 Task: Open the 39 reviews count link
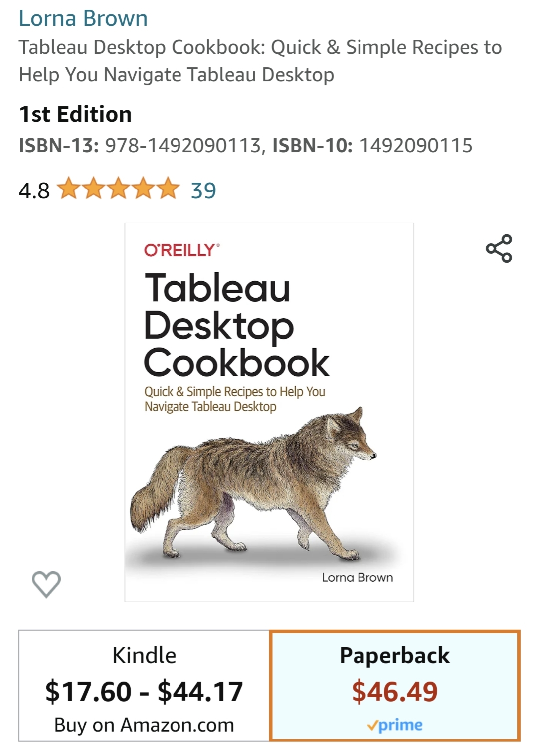[203, 190]
